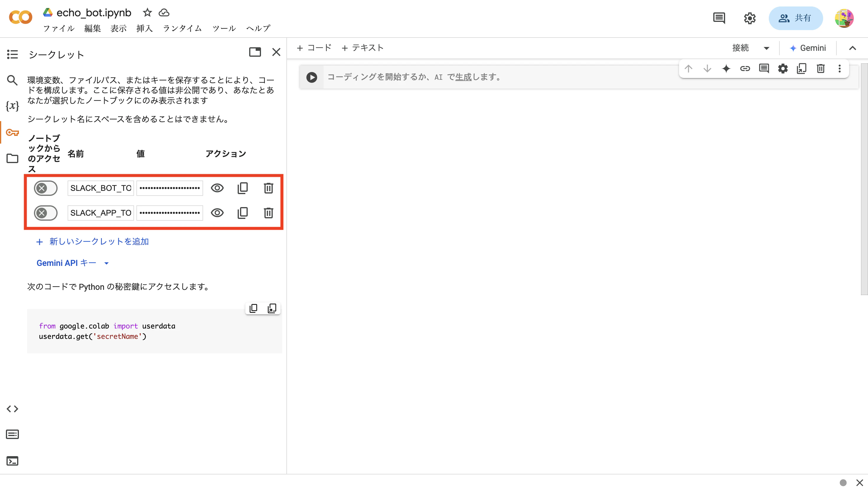Delete the cell with trash icon

pyautogui.click(x=821, y=69)
